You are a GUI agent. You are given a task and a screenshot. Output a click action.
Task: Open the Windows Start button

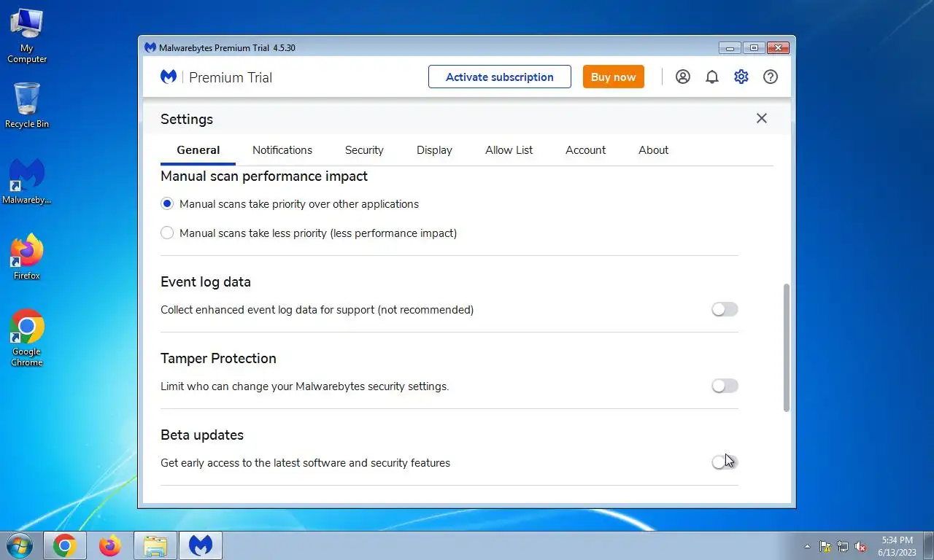click(x=18, y=545)
